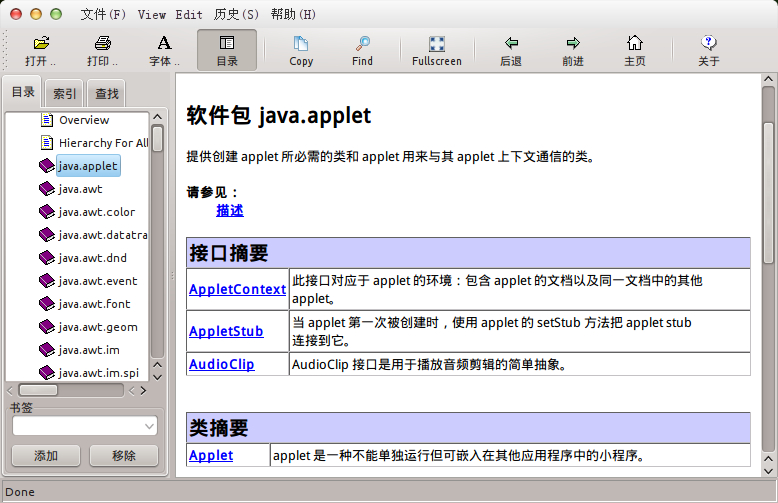Click the java.awt book icon
778x503 pixels.
coord(47,189)
